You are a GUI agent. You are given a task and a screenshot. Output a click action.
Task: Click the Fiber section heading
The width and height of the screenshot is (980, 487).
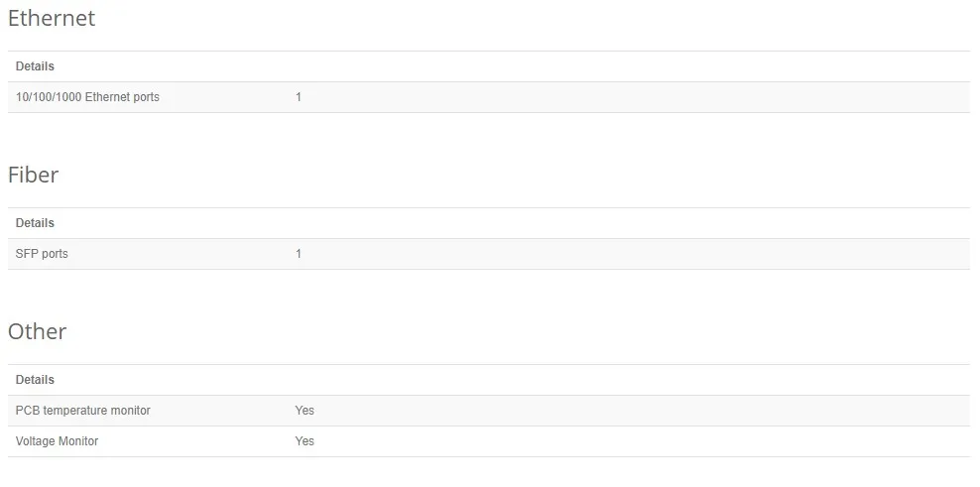tap(34, 175)
